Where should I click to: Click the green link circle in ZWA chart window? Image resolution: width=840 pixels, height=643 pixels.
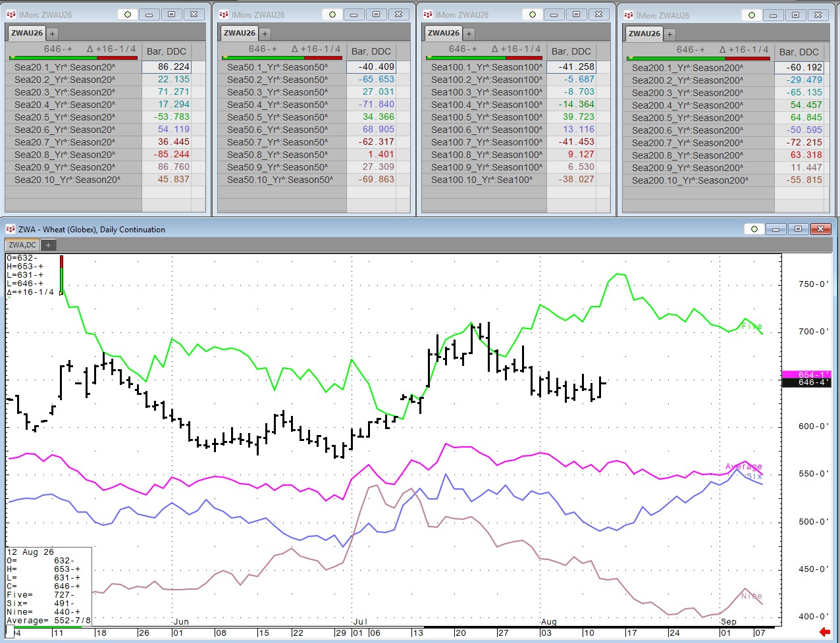click(x=754, y=229)
